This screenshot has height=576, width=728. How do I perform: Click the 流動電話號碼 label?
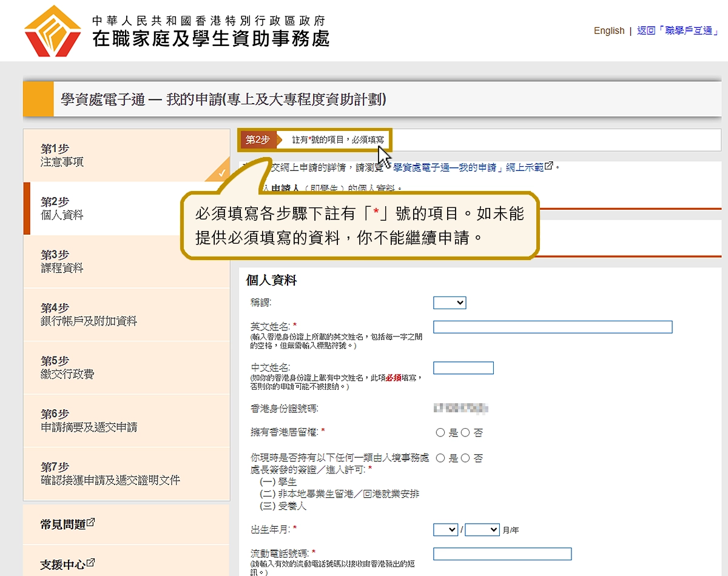(x=281, y=554)
